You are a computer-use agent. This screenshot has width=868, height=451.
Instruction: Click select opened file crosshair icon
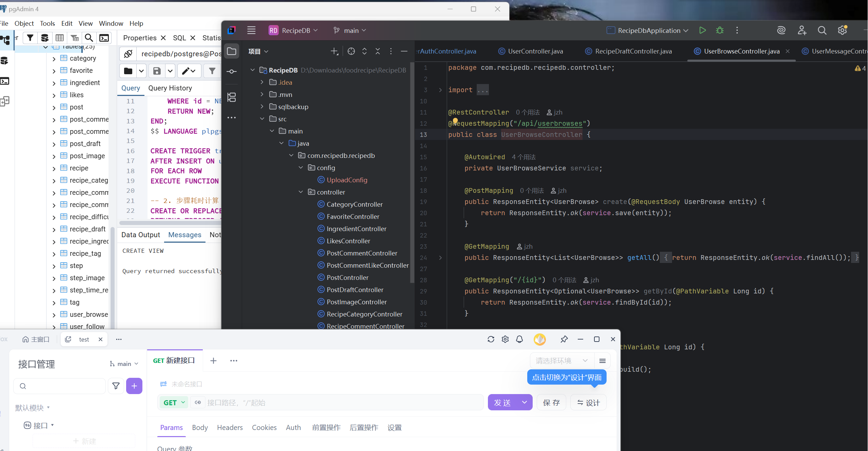(x=351, y=51)
